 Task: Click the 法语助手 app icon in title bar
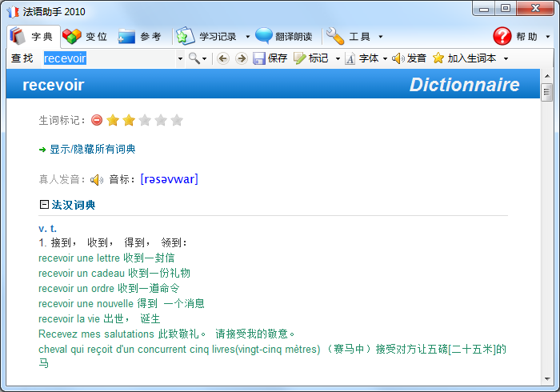(13, 12)
